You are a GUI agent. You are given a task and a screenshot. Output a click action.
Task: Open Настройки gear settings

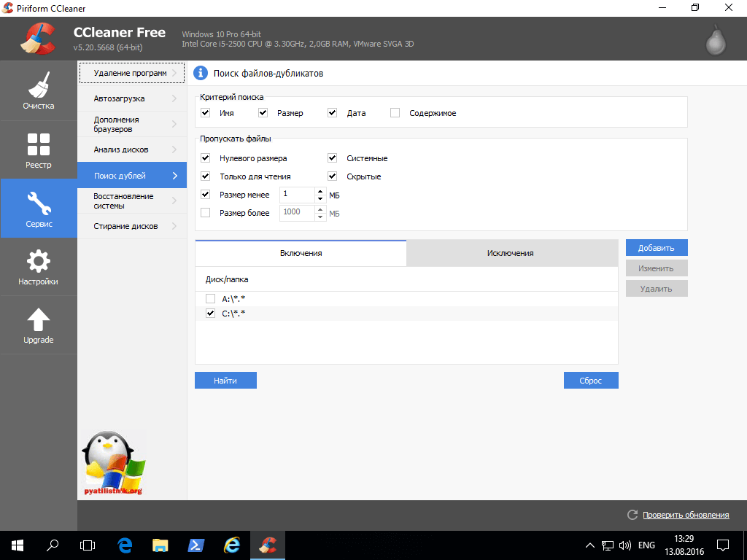[x=38, y=266]
